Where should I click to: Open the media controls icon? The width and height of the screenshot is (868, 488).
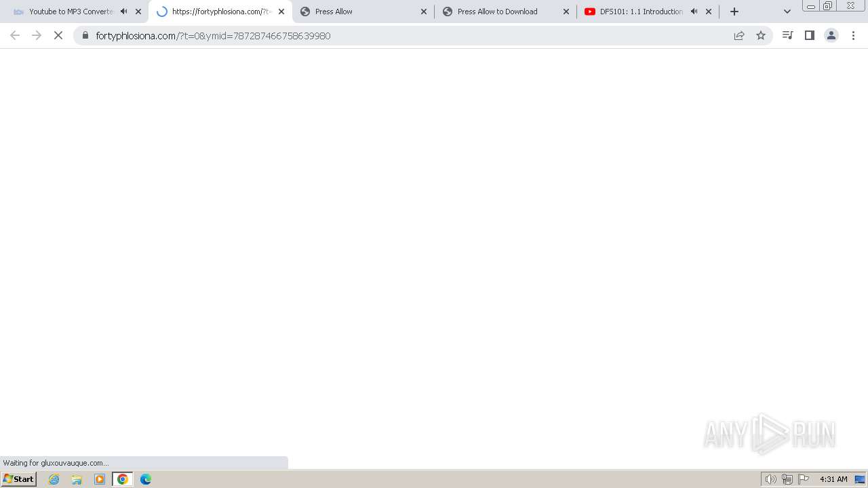787,35
